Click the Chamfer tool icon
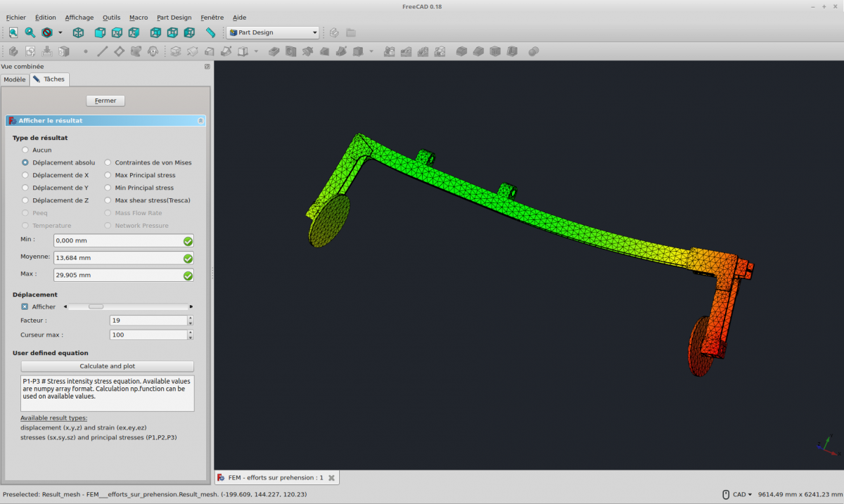Screen dimensions: 844x504 pos(479,51)
